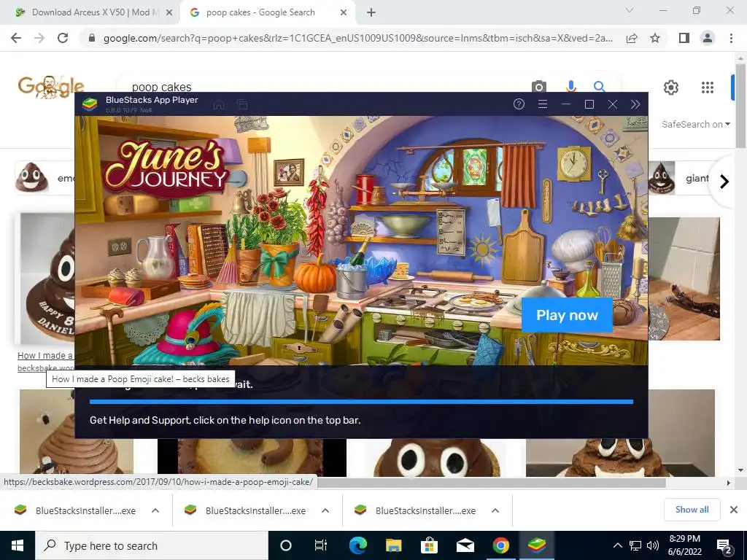Image resolution: width=747 pixels, height=560 pixels.
Task: Open How I made a Poop Emoji cake link
Action: coord(45,355)
